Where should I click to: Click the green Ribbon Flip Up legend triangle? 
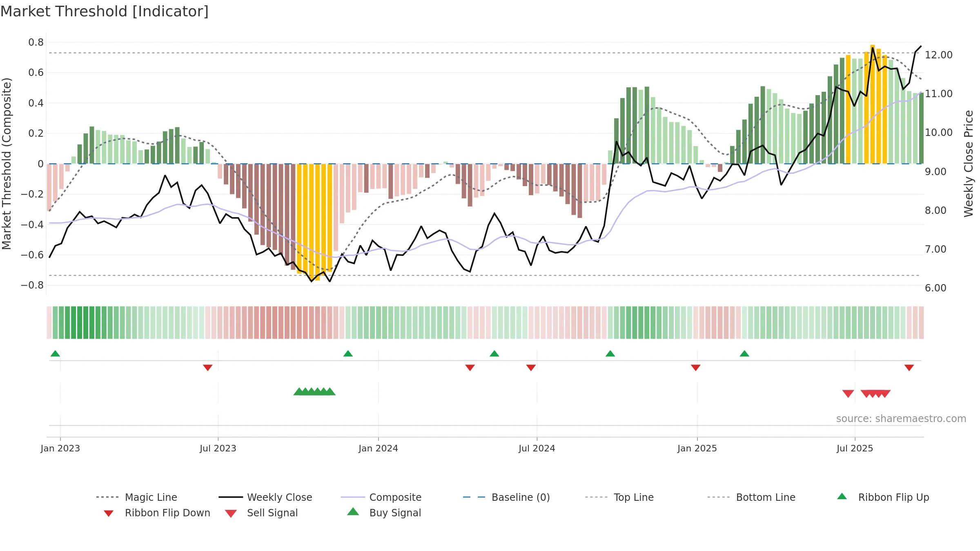pos(842,496)
